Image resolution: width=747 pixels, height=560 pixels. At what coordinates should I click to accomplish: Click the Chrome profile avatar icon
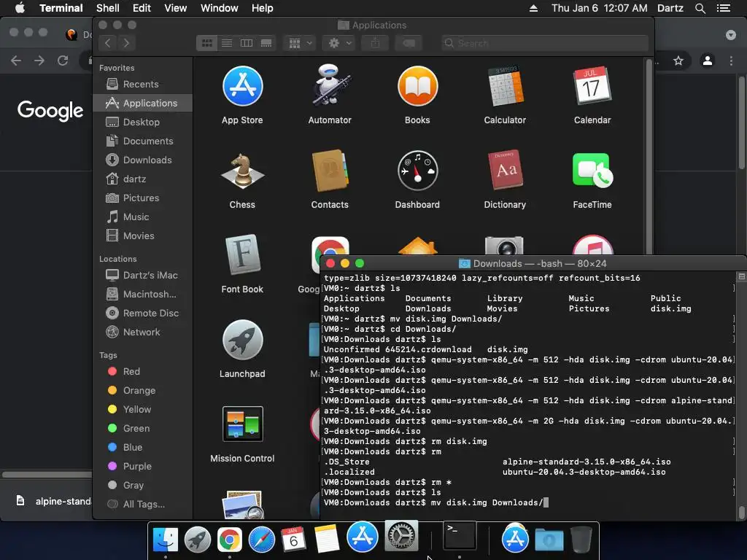pos(708,61)
